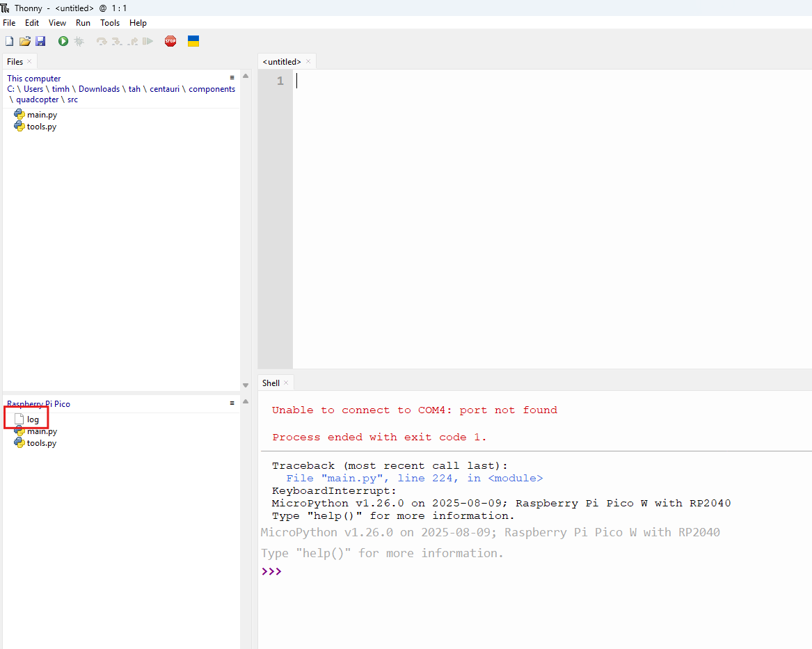This screenshot has width=812, height=649.
Task: Select the log file on Raspberry Pi Pico
Action: coord(26,419)
